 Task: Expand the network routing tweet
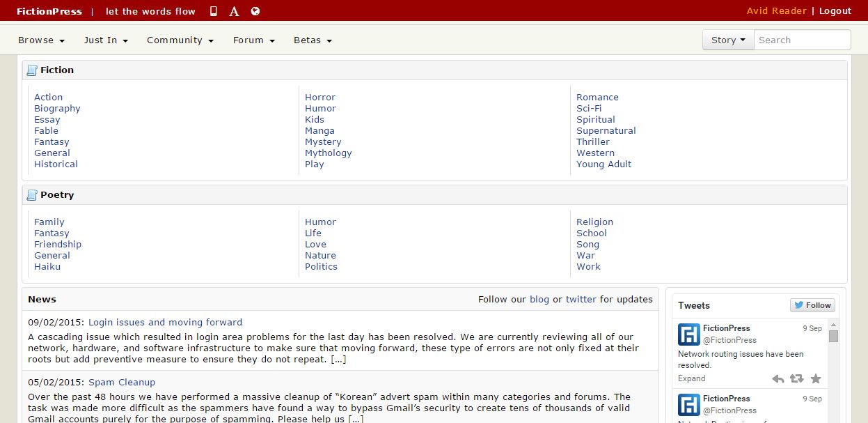click(x=691, y=378)
